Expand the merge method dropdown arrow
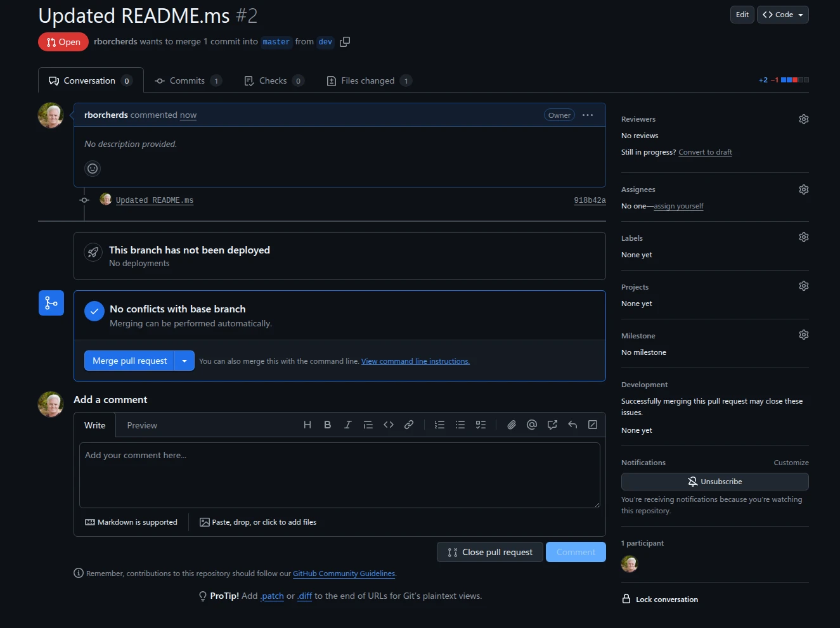This screenshot has width=840, height=628. point(184,361)
